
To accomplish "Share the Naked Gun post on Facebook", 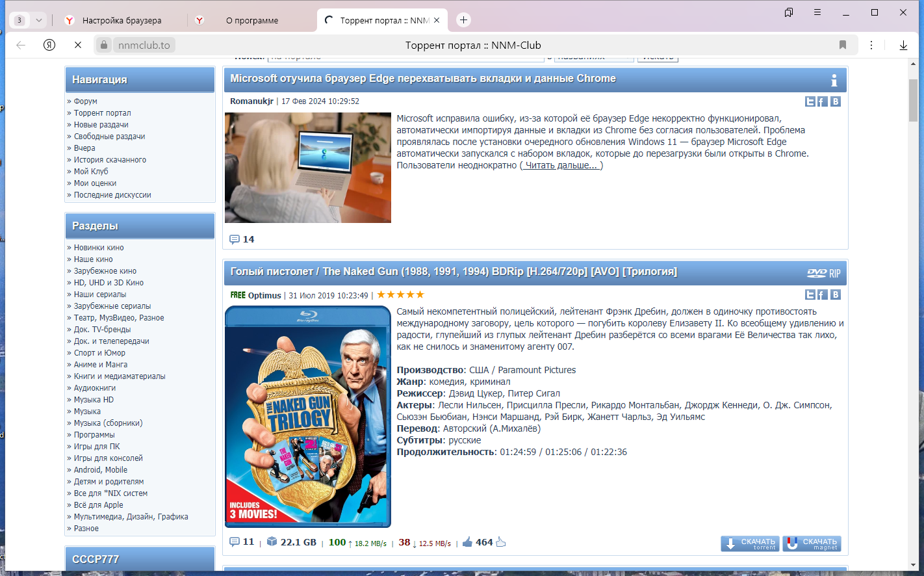I will click(822, 295).
